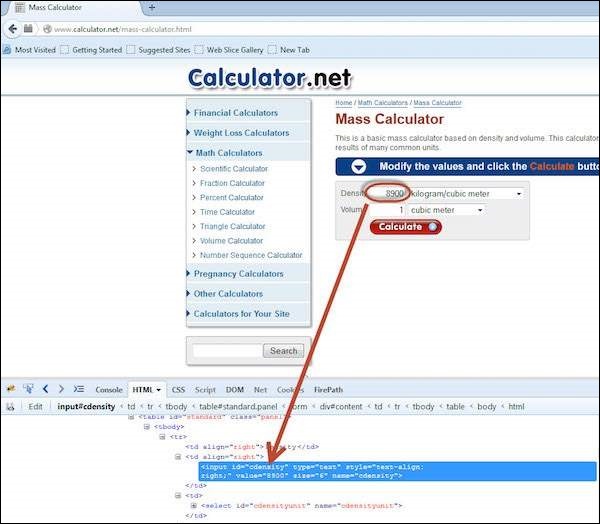Open the bookmarks icon beside back button
This screenshot has width=600, height=524.
[28, 28]
